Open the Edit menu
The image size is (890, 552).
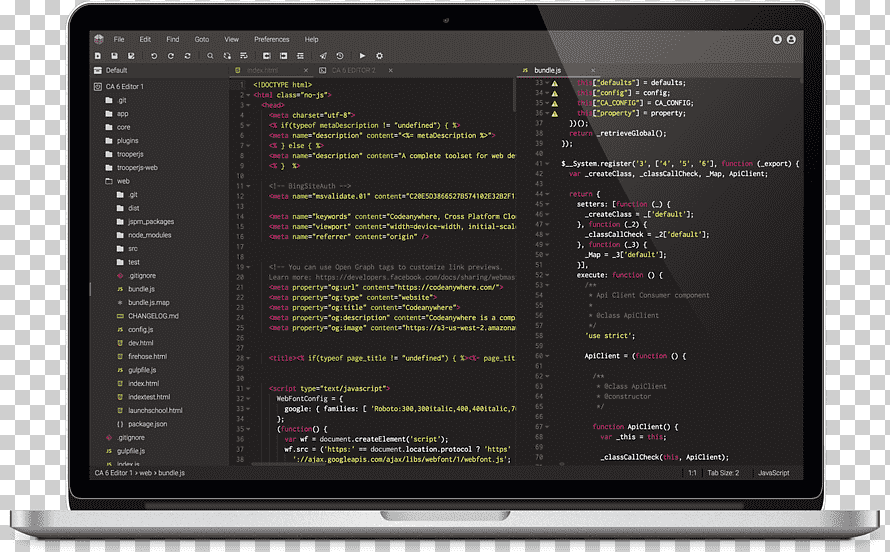coord(145,39)
